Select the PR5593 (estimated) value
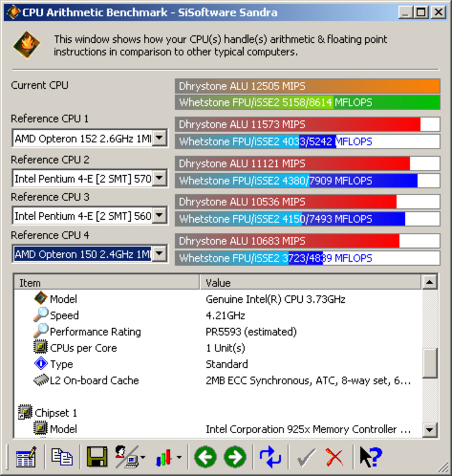 coord(251,332)
